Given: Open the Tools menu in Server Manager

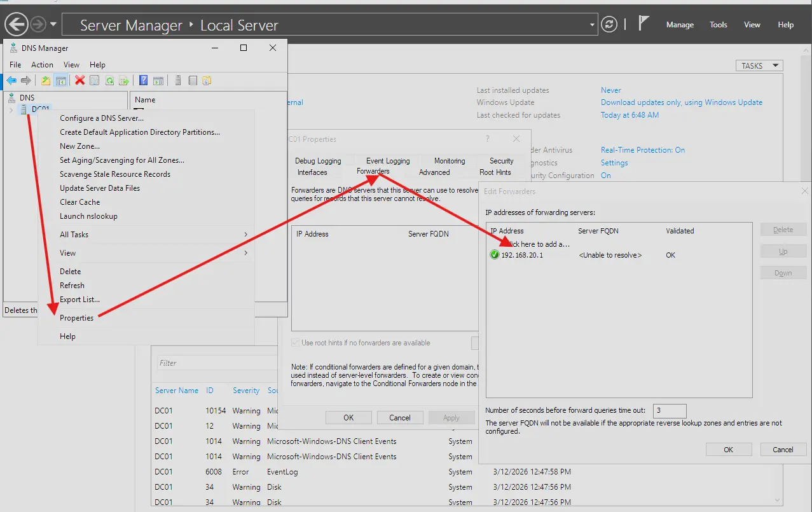Looking at the screenshot, I should tap(719, 25).
